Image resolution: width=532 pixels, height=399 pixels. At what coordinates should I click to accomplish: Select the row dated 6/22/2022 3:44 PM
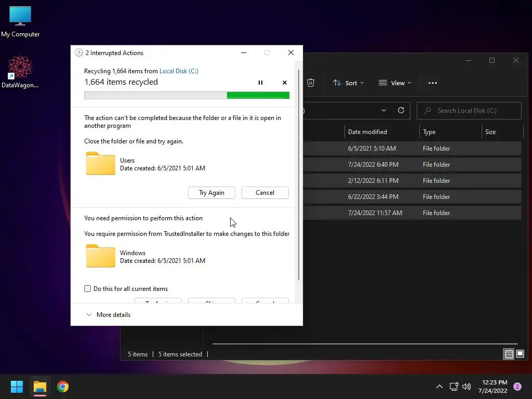click(x=412, y=197)
